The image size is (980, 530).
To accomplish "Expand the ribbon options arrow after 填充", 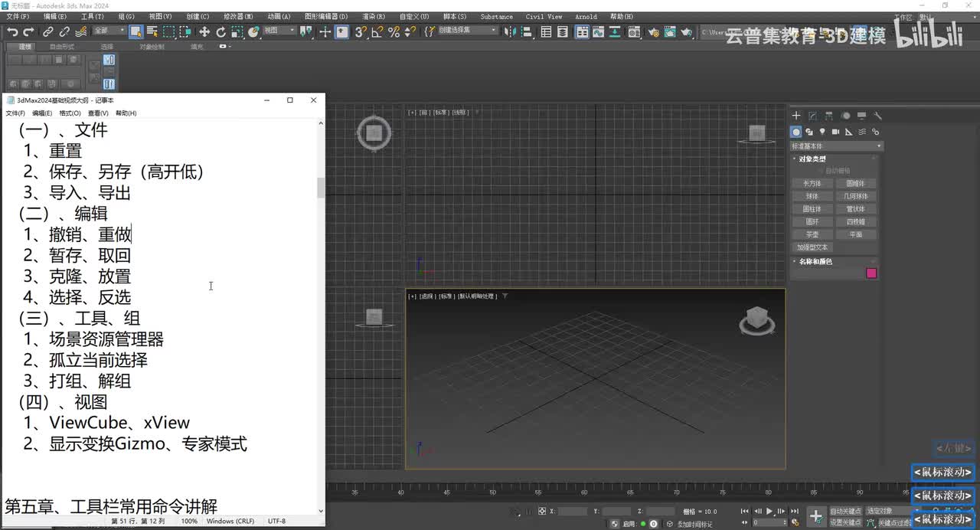I will [x=224, y=47].
